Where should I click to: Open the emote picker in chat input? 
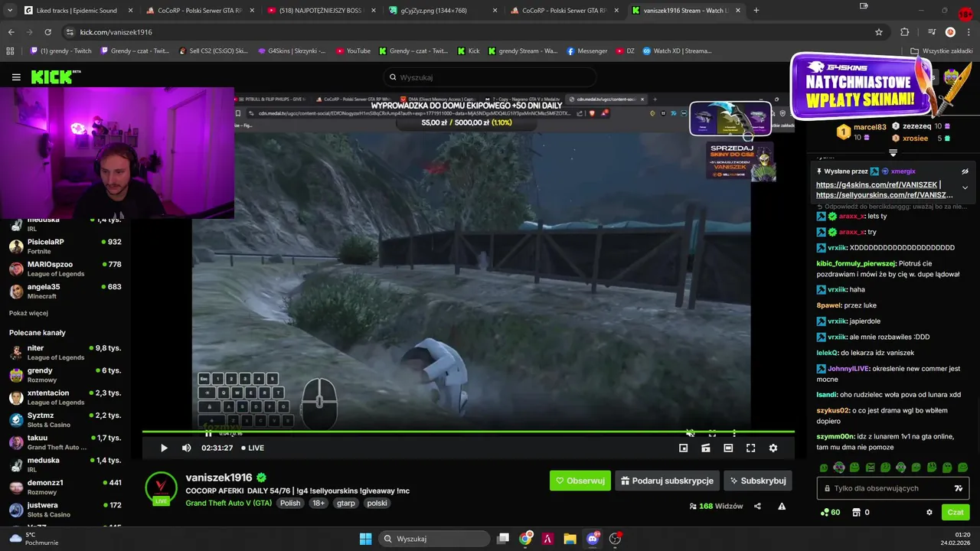point(958,488)
